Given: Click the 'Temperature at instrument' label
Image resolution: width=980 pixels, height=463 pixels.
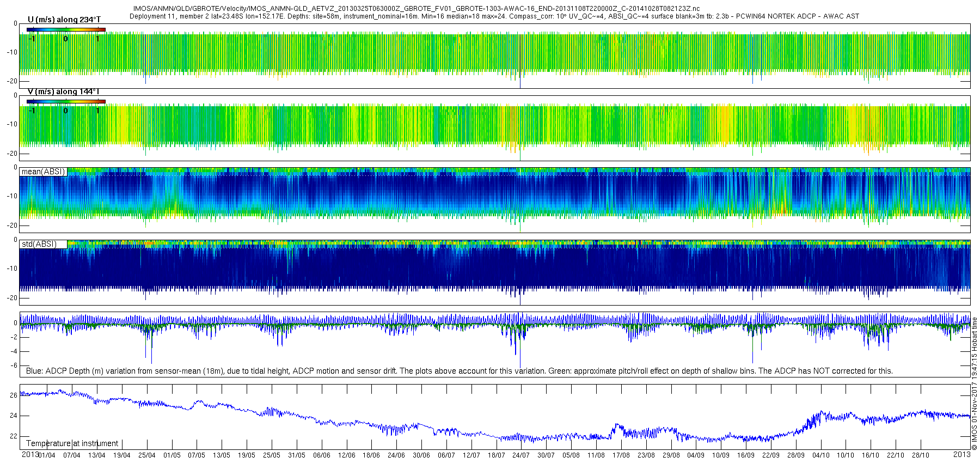Looking at the screenshot, I should coord(72,443).
